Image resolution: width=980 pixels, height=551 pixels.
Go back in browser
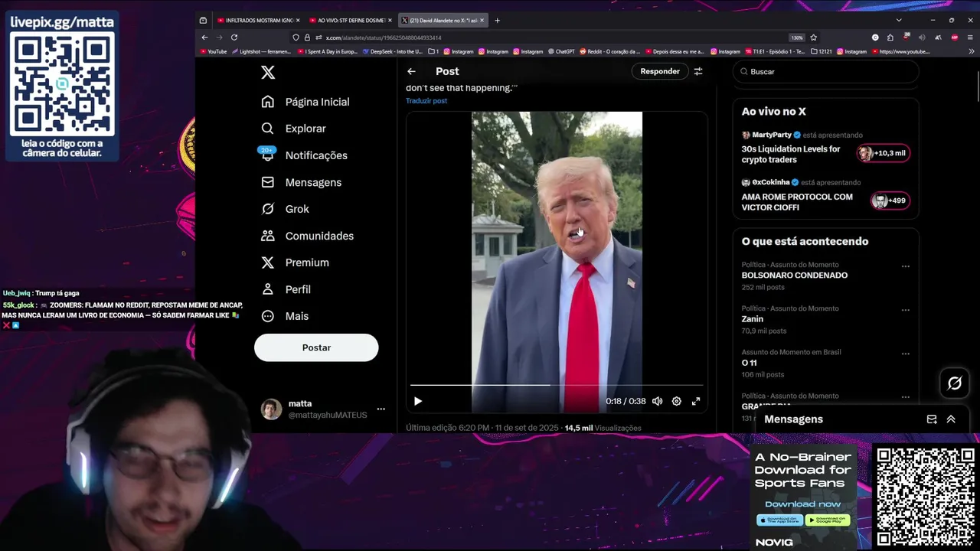coord(204,37)
